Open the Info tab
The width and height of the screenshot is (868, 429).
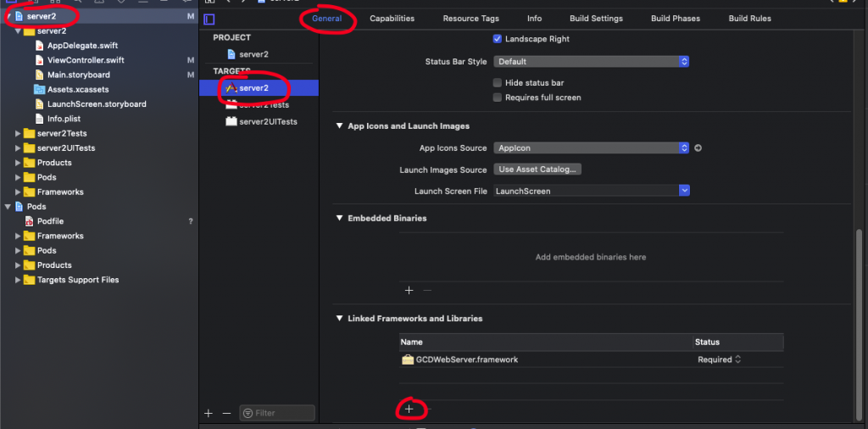tap(534, 19)
